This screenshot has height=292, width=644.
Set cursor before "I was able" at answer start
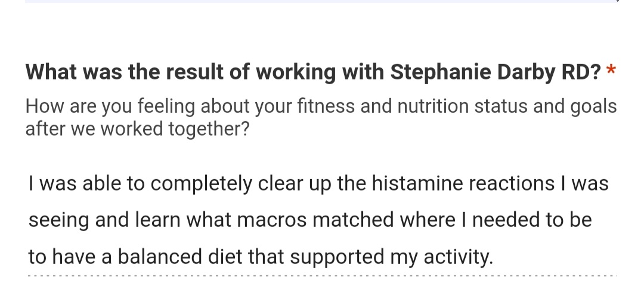pyautogui.click(x=29, y=183)
